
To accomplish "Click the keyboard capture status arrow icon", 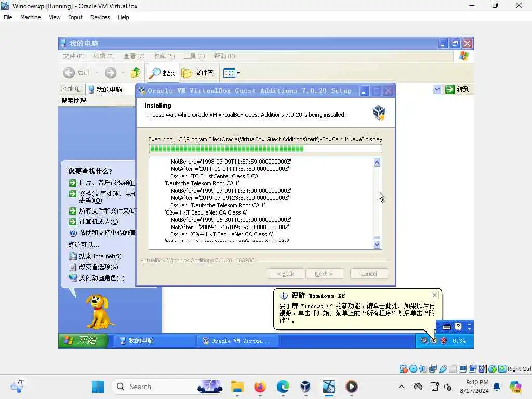I will [502, 369].
